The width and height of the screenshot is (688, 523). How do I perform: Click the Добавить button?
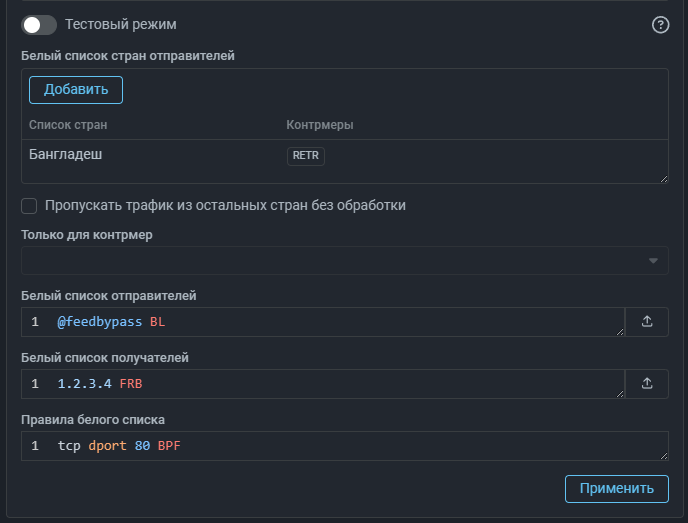tap(76, 90)
